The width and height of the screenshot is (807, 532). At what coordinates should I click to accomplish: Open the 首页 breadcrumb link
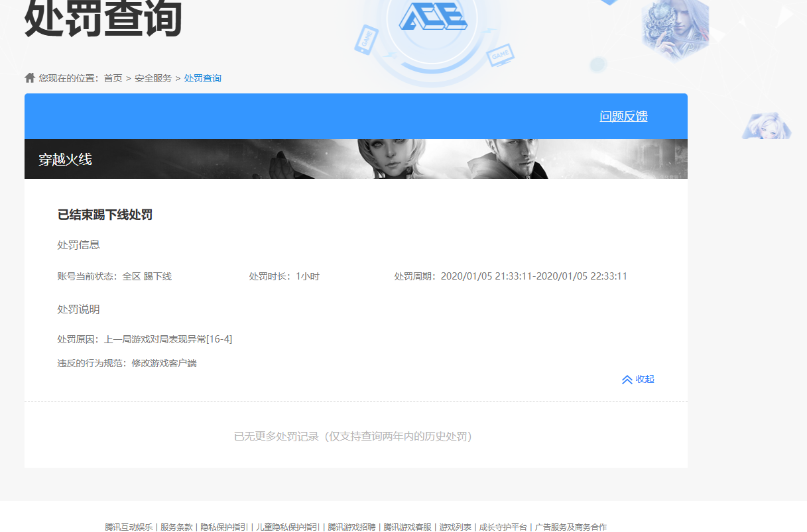113,78
